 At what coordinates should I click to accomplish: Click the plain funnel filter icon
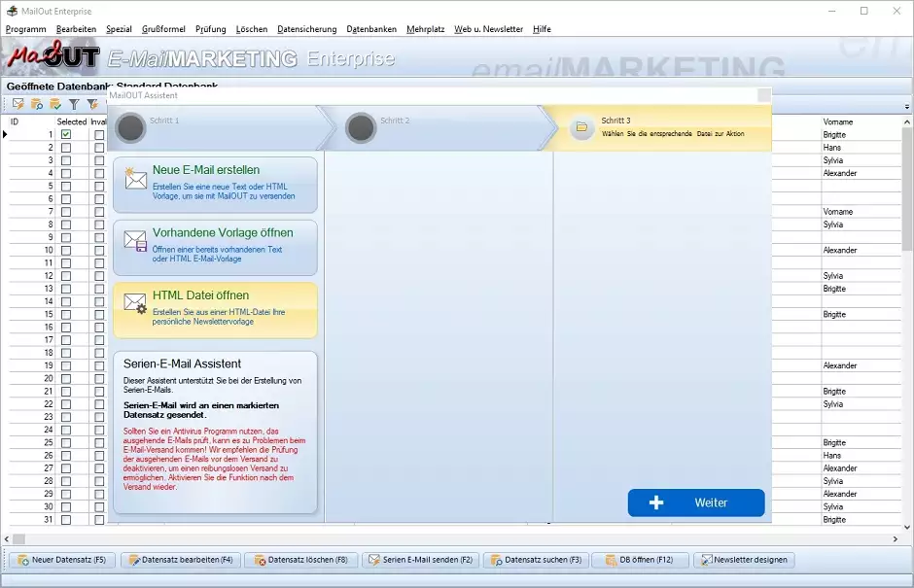point(74,104)
